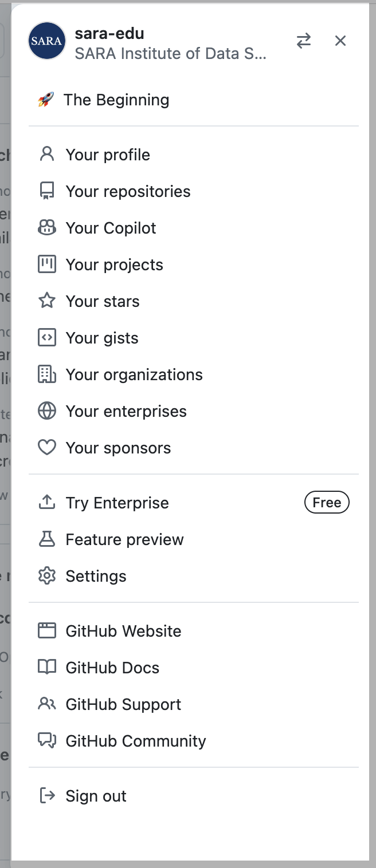
Task: Click the Free badge
Action: (327, 503)
